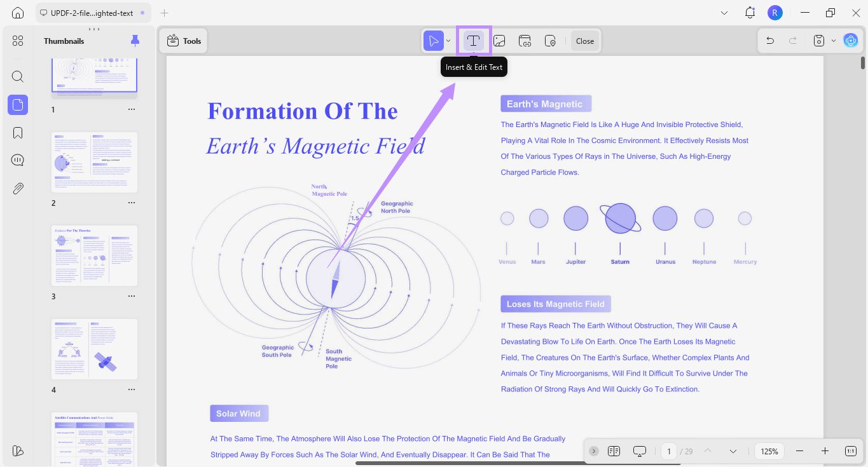Toggle the Thumbnails page panel icon
The image size is (868, 467).
[18, 105]
